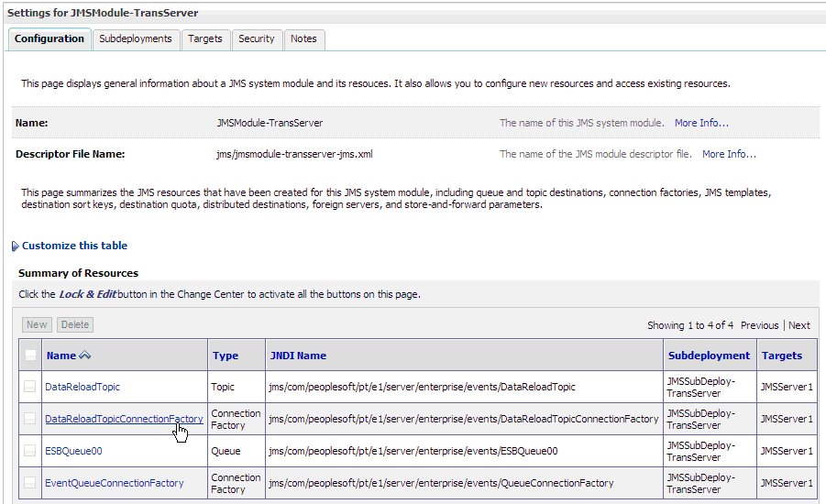The width and height of the screenshot is (826, 504).
Task: Click the ascending sort arrow icon beside Name
Action: pos(85,356)
